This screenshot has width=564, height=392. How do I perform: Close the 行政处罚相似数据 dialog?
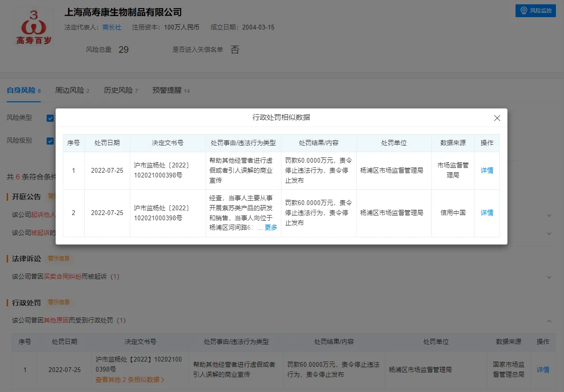pyautogui.click(x=497, y=118)
